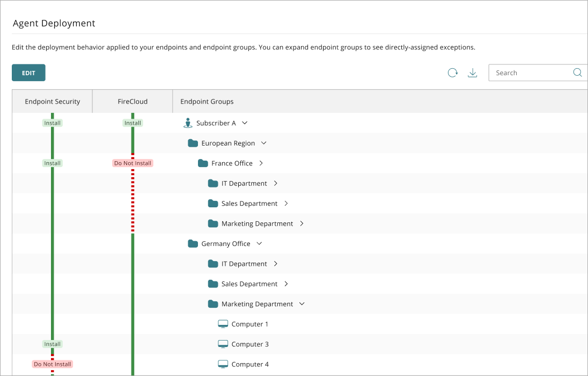Click the FireCloud column header

tap(132, 101)
